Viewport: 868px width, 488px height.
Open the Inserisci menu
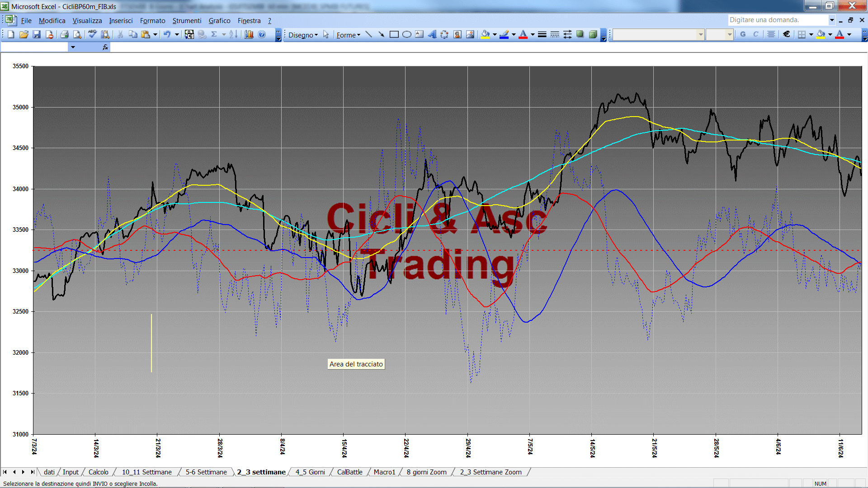coord(121,20)
